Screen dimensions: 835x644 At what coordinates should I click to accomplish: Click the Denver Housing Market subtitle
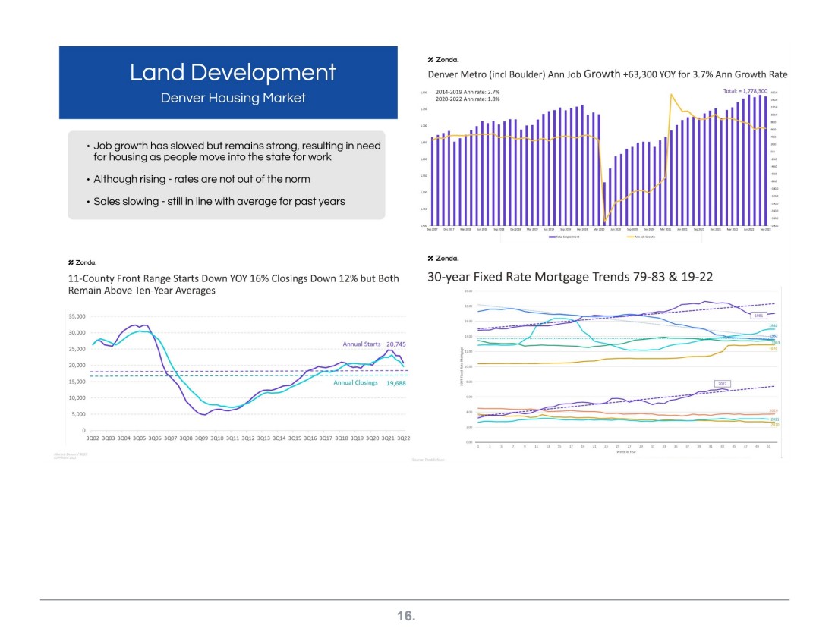[x=232, y=98]
